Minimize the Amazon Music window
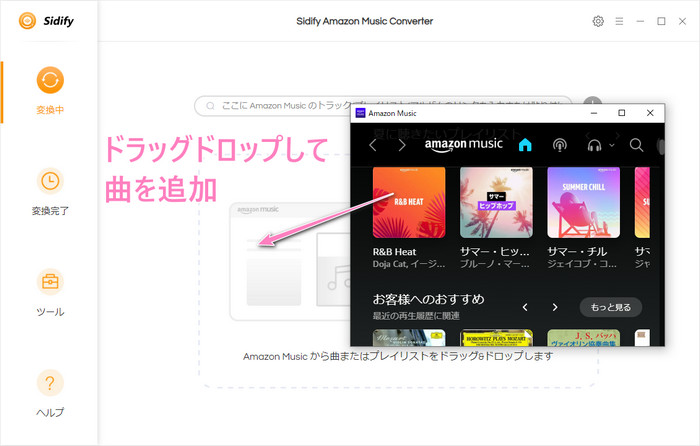 click(x=594, y=113)
